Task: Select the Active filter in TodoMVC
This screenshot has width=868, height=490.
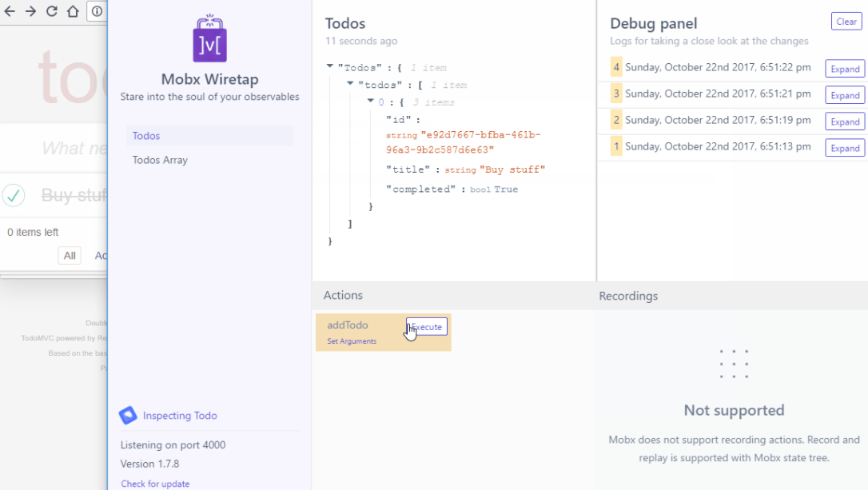Action: coord(102,255)
